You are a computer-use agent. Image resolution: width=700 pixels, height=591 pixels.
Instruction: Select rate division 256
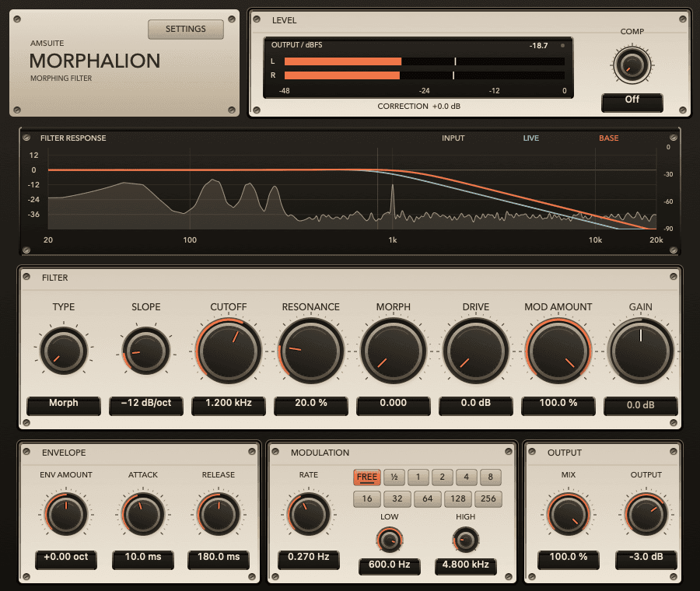(x=488, y=499)
